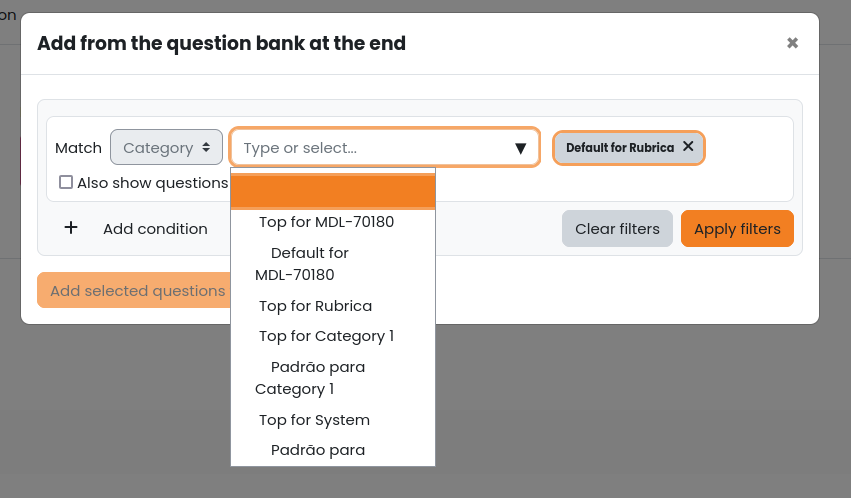Click the plus icon beside Add condition
This screenshot has width=851, height=498.
tap(71, 228)
